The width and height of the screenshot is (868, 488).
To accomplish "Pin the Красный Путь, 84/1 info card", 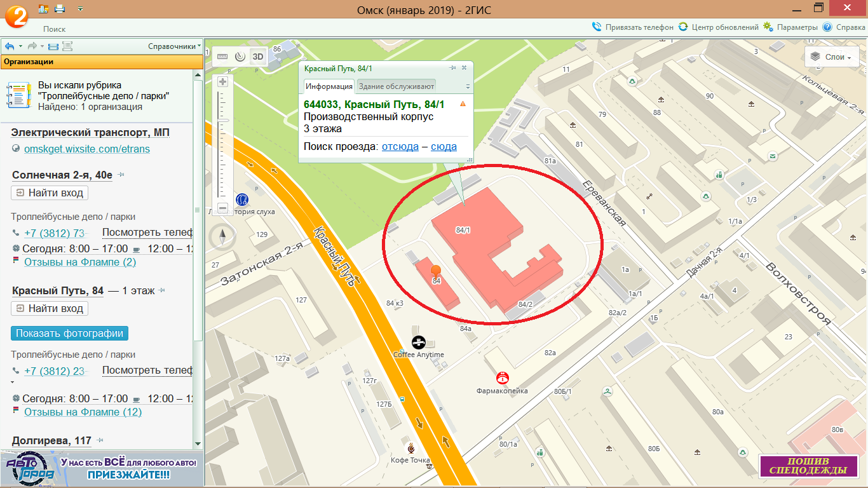I will 452,68.
